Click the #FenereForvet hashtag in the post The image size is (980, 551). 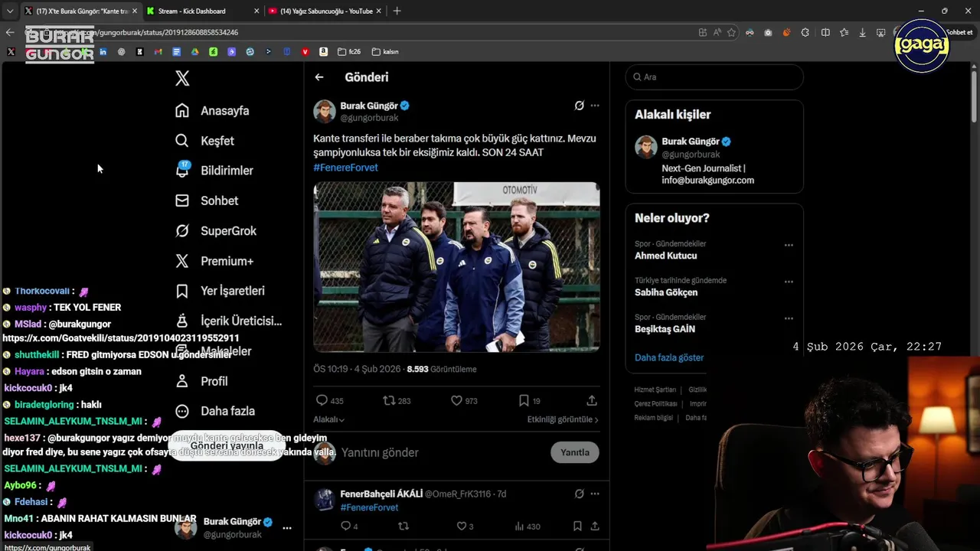pyautogui.click(x=345, y=167)
